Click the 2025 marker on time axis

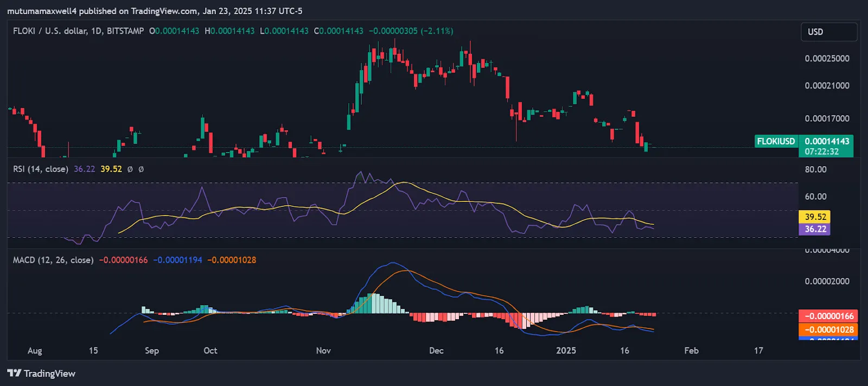[x=566, y=351]
